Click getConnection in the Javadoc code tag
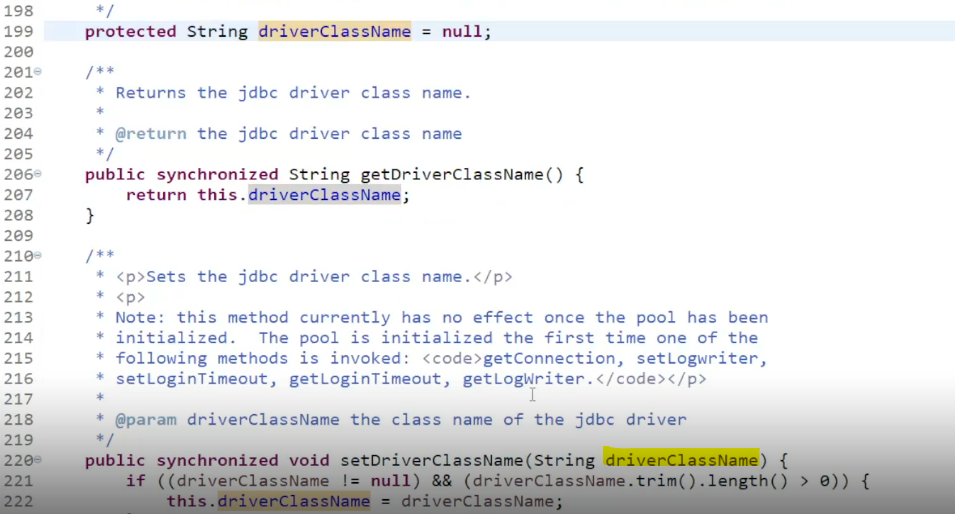Screen dimensions: 955x514 [549, 358]
